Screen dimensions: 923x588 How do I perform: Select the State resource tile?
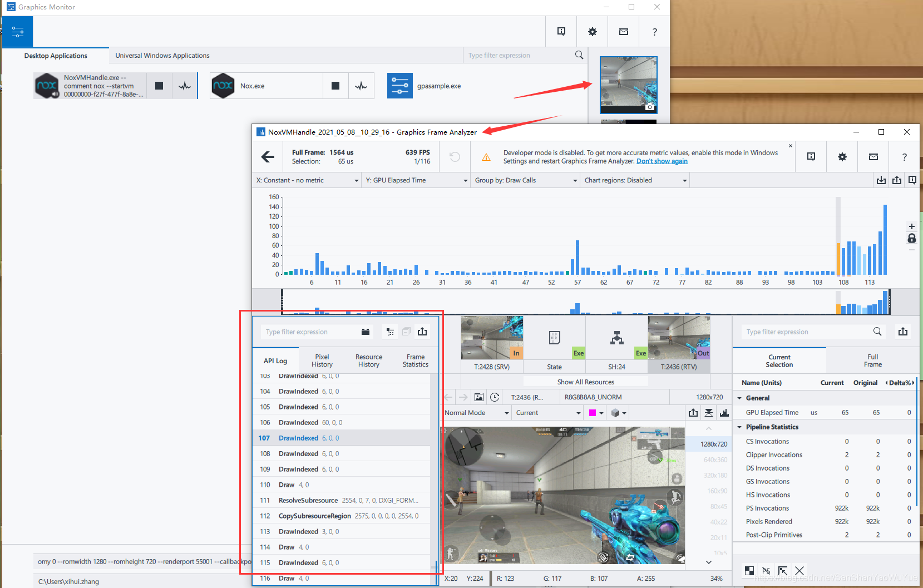pos(555,344)
